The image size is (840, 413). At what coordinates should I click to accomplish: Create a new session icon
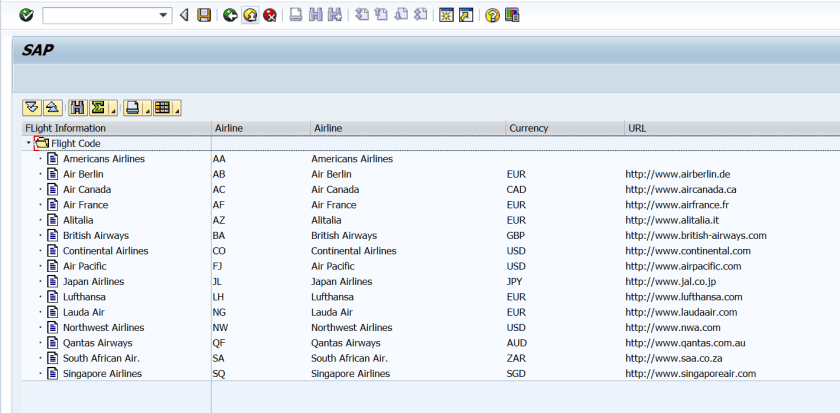pos(446,16)
